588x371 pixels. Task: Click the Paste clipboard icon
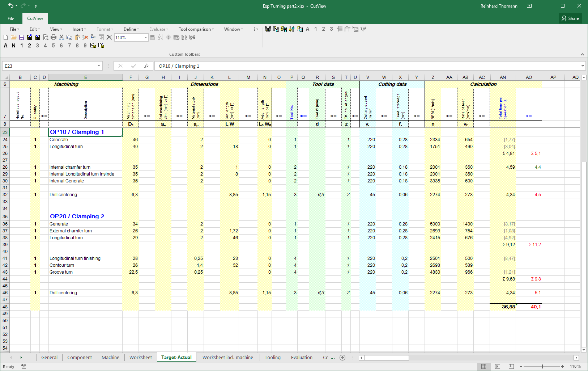tap(77, 37)
